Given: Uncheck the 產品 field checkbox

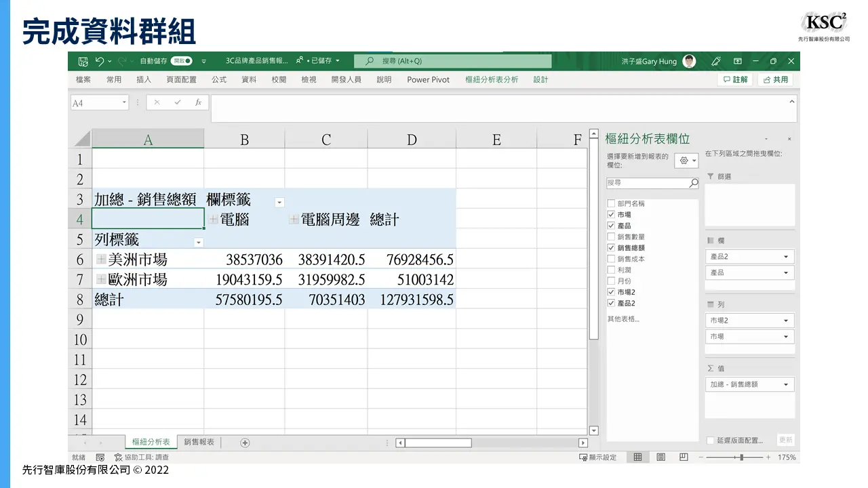Looking at the screenshot, I should [x=611, y=226].
